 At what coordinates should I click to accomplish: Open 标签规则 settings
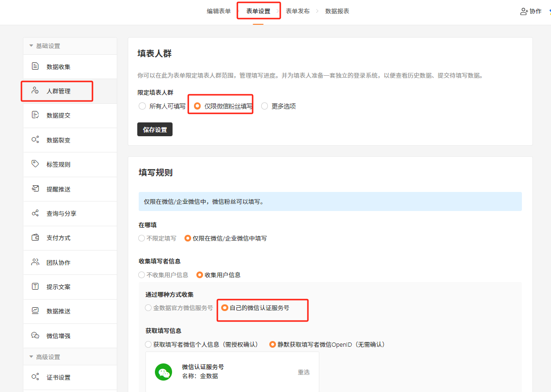click(70, 164)
